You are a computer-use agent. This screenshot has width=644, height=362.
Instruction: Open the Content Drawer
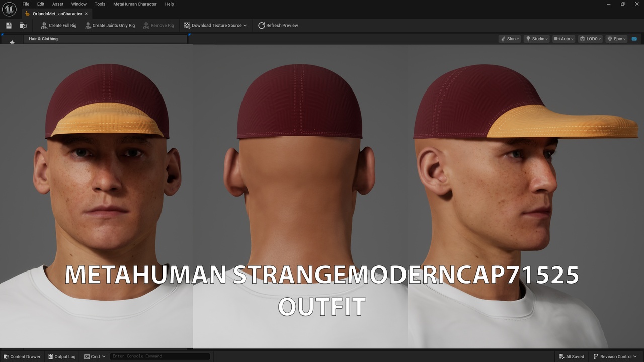pyautogui.click(x=22, y=356)
